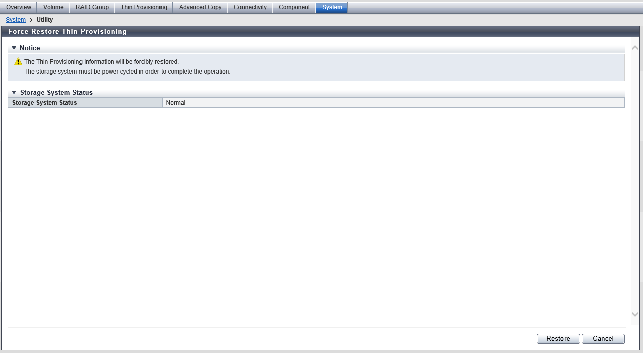Click the scroll up arrow on the right
This screenshot has height=353, width=644.
click(635, 48)
